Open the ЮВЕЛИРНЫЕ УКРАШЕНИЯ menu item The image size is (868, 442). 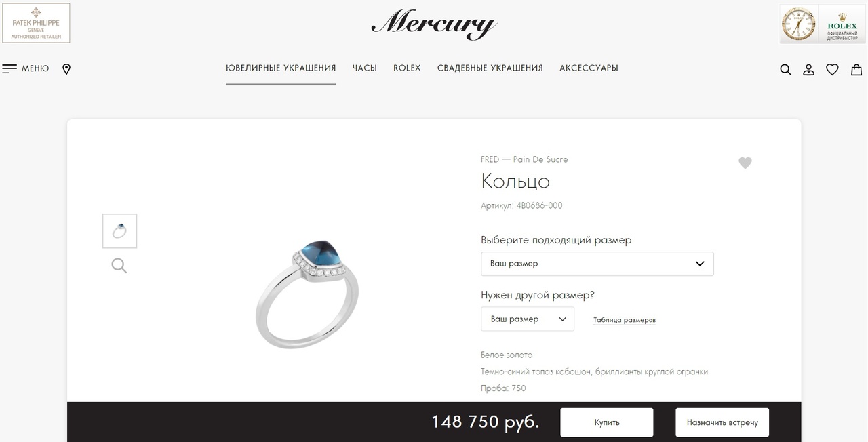click(x=281, y=68)
